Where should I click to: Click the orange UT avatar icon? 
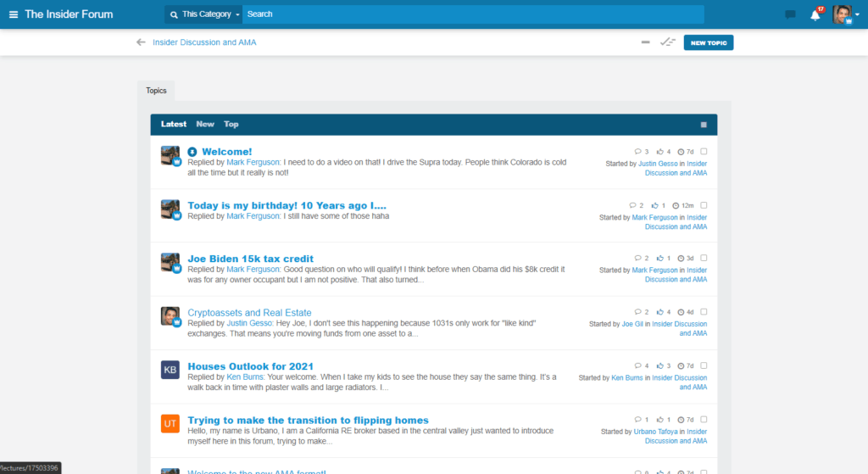click(170, 423)
